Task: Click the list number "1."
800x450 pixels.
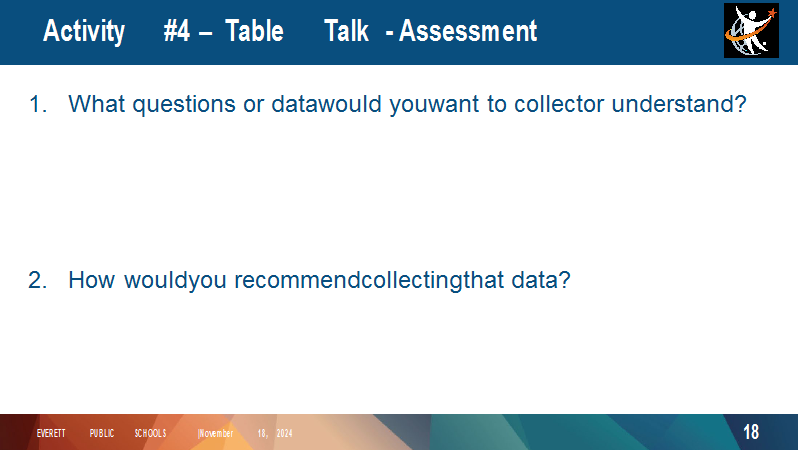Action: coord(38,104)
